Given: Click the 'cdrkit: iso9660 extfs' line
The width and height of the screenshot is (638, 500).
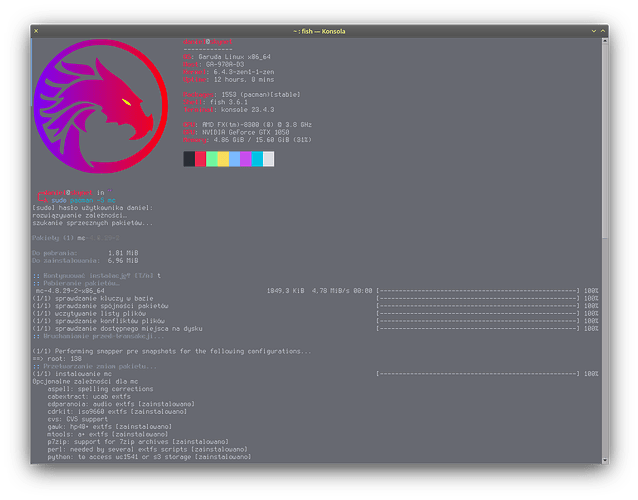Looking at the screenshot, I should [x=117, y=411].
